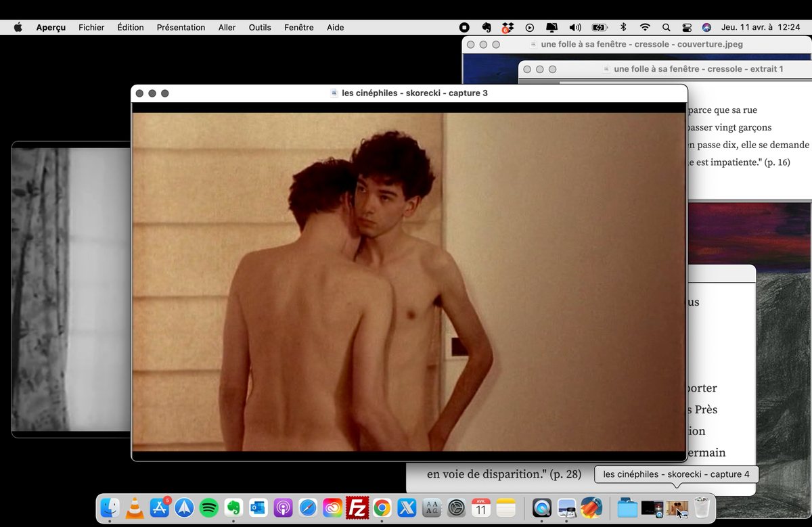Open Spark mail icon in Dock
The image size is (812, 527).
[x=185, y=507]
